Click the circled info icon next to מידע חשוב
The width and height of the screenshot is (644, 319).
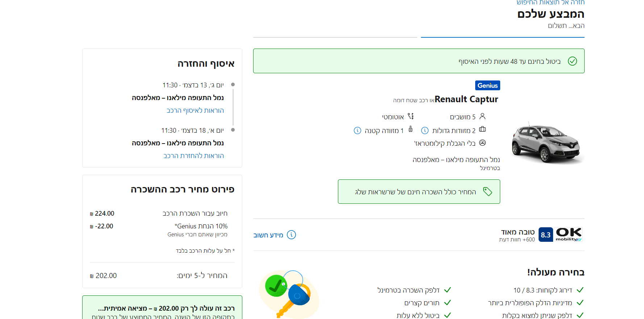[291, 235]
